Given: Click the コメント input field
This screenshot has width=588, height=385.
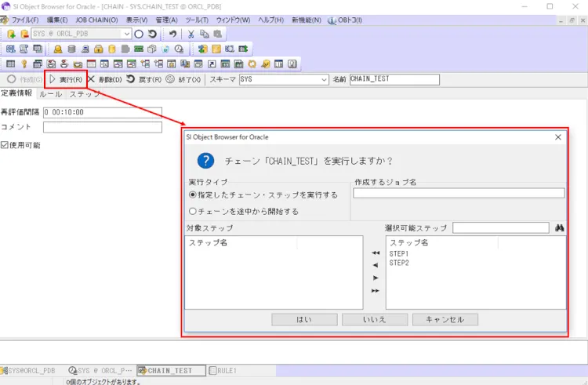Looking at the screenshot, I should 103,127.
